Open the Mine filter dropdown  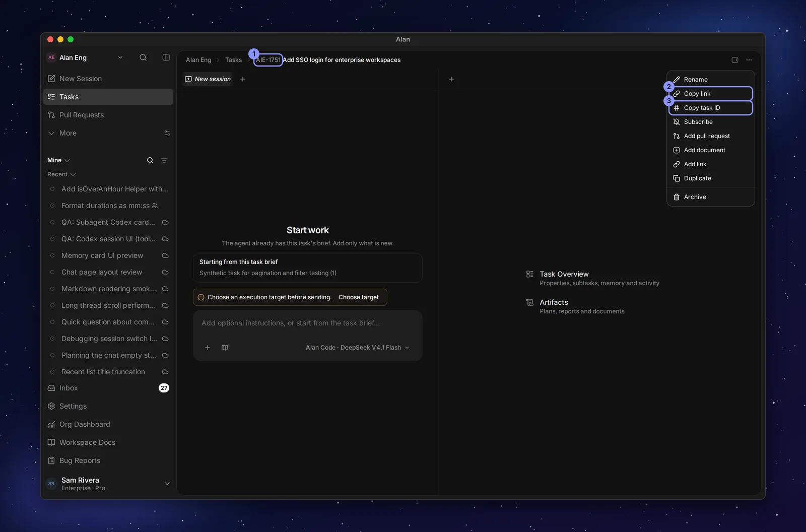pos(58,160)
